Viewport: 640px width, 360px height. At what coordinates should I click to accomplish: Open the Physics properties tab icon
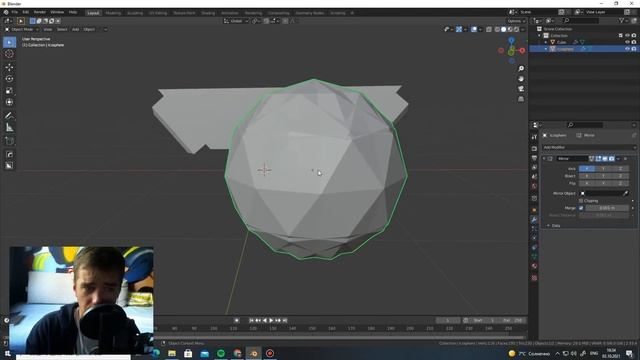534,238
